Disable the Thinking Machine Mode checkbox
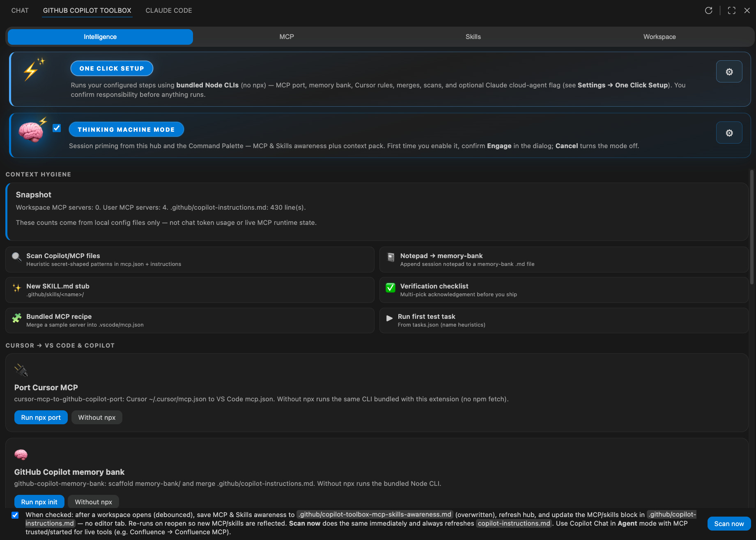Viewport: 756px width, 540px height. 57,128
